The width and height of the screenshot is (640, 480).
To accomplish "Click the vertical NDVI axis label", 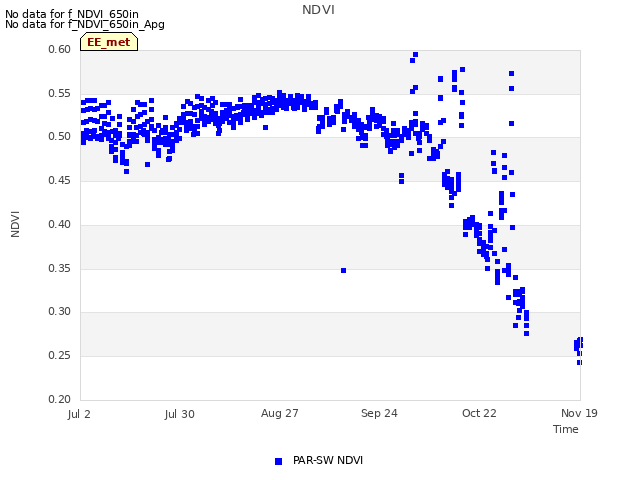I will coord(15,224).
